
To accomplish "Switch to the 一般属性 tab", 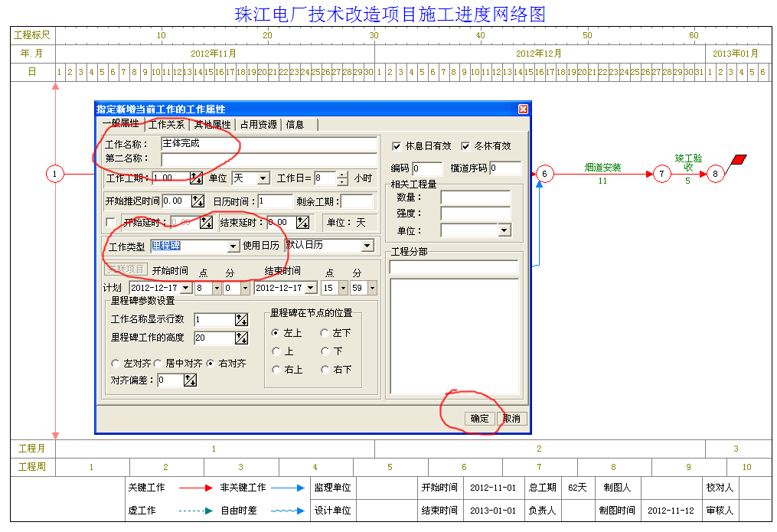I will (120, 123).
